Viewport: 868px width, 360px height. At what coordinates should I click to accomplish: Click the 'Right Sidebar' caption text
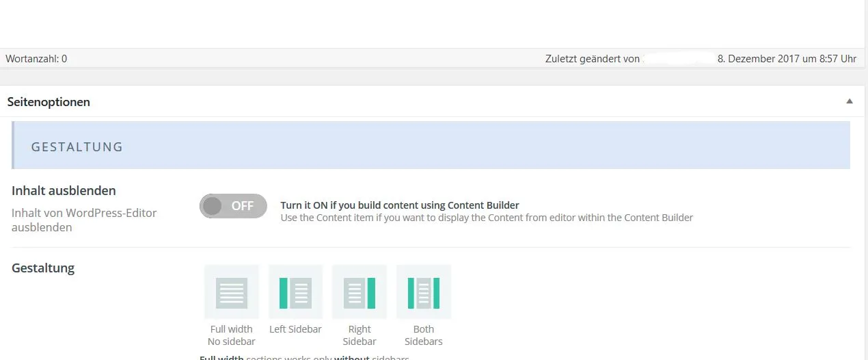click(360, 335)
